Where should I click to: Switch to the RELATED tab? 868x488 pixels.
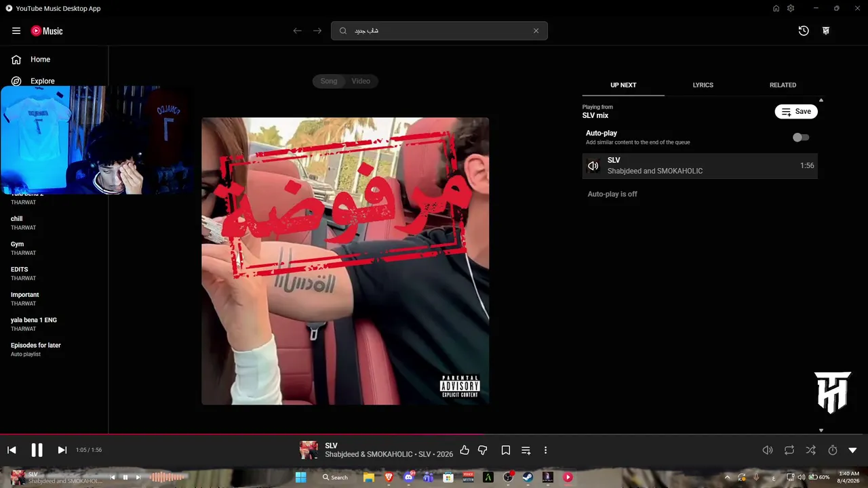tap(783, 85)
